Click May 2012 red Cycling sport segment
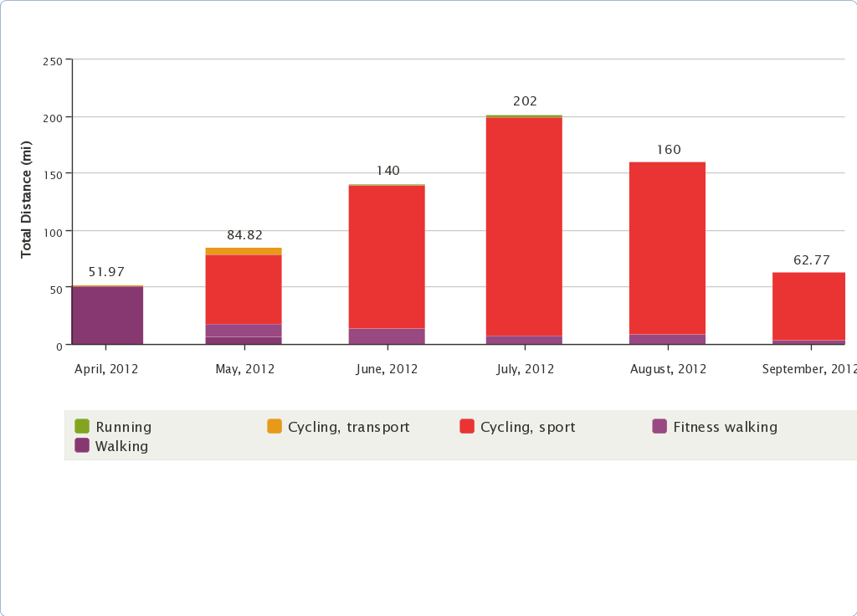 [244, 290]
